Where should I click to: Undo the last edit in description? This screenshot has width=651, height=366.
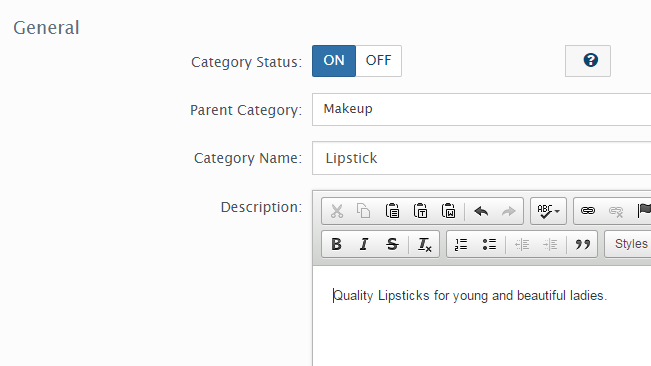(x=481, y=211)
